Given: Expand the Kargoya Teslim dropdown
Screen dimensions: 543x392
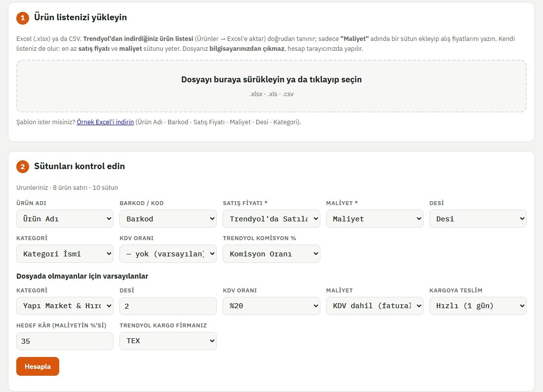Looking at the screenshot, I should (x=478, y=306).
